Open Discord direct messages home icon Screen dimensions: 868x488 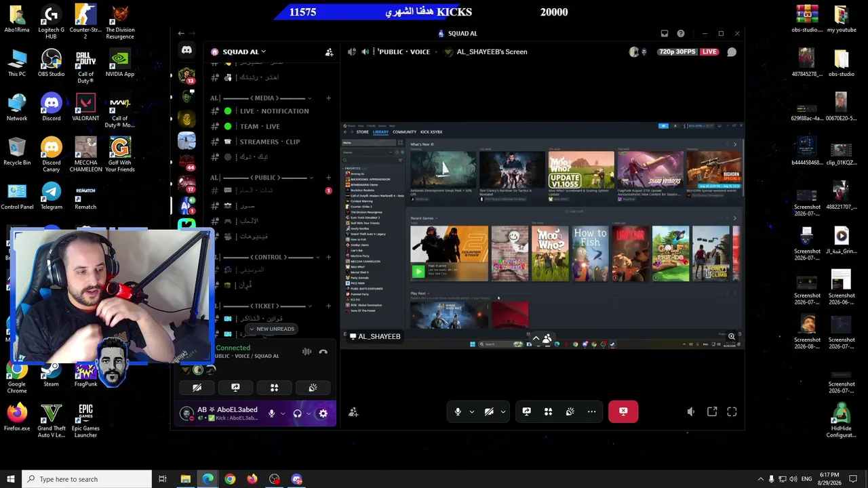point(186,50)
